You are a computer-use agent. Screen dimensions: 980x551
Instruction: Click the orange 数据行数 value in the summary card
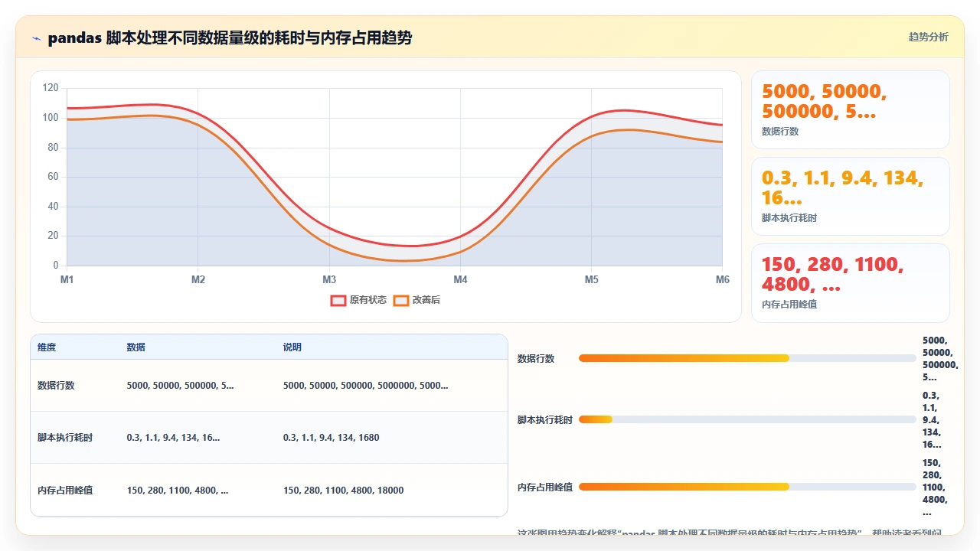[825, 102]
